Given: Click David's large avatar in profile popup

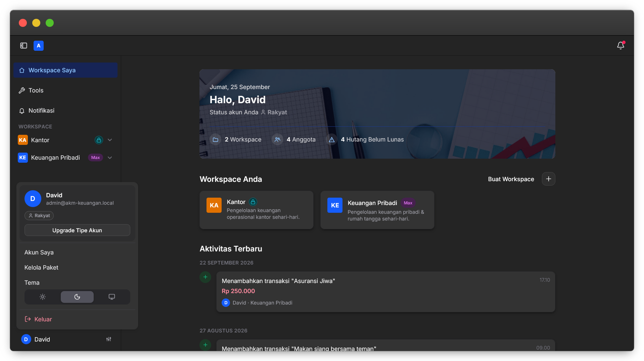Looking at the screenshot, I should pos(33,199).
